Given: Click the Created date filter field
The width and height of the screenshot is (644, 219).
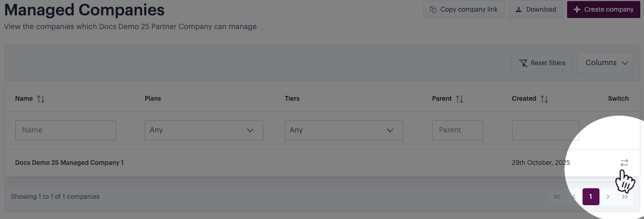Looking at the screenshot, I should pos(545,130).
